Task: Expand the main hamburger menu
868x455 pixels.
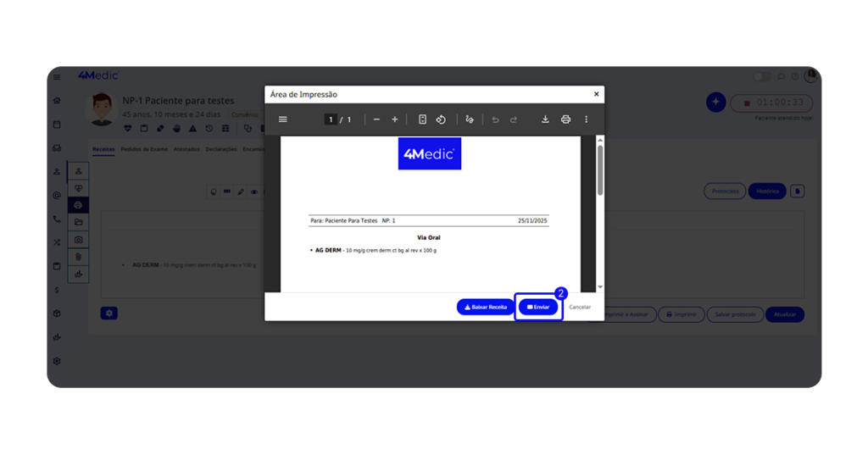Action: pyautogui.click(x=57, y=77)
